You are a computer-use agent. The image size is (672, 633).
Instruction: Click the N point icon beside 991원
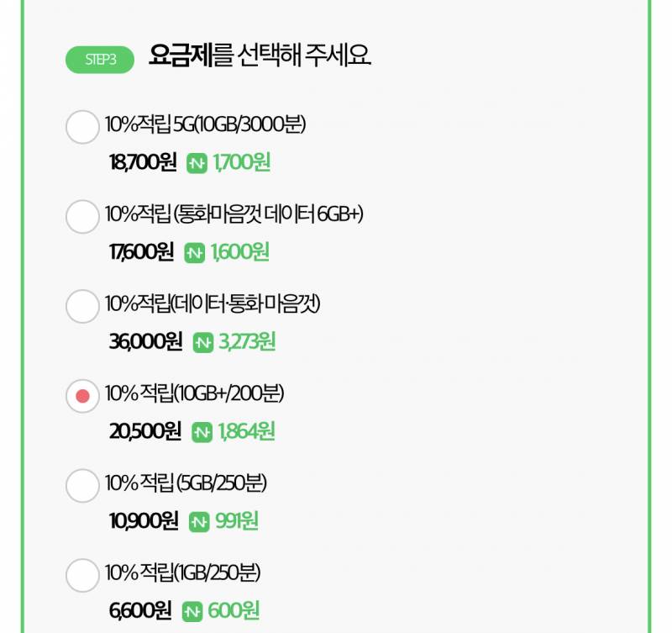tap(198, 520)
